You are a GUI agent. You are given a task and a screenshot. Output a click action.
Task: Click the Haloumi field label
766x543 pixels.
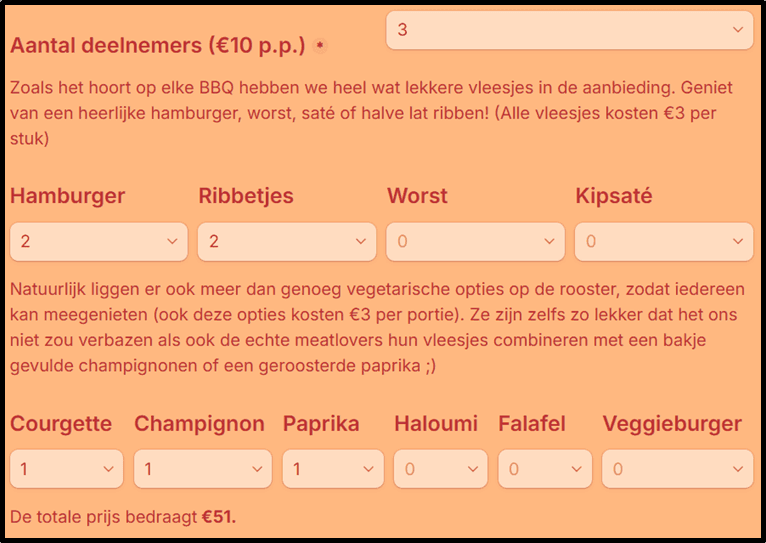435,424
